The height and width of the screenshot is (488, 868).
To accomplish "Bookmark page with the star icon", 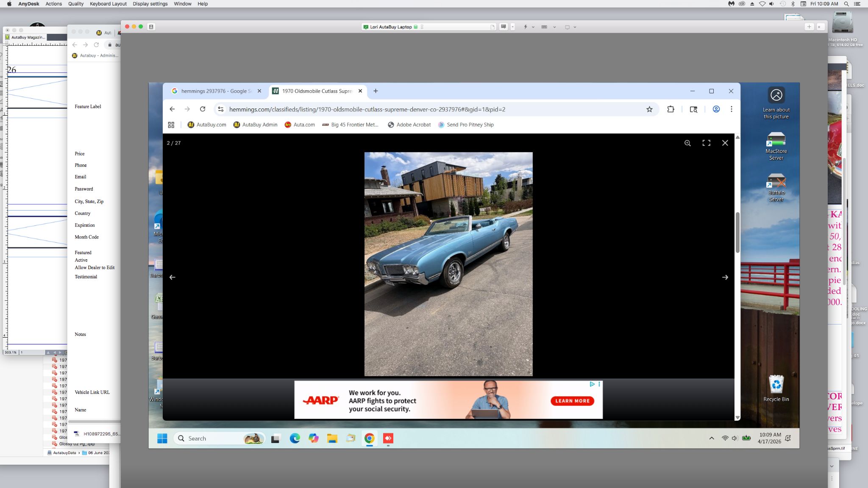I will 649,109.
